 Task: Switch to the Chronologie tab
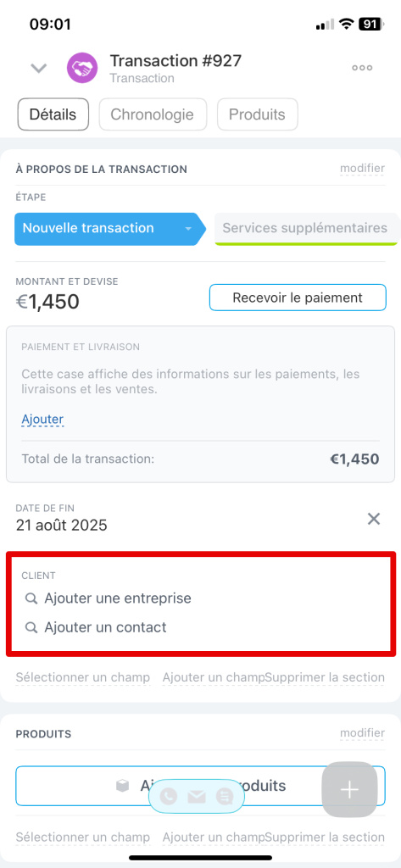[153, 114]
